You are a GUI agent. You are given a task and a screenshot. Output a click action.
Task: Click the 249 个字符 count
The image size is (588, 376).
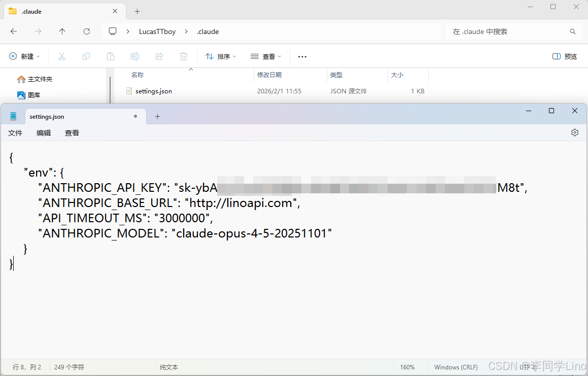tap(69, 367)
